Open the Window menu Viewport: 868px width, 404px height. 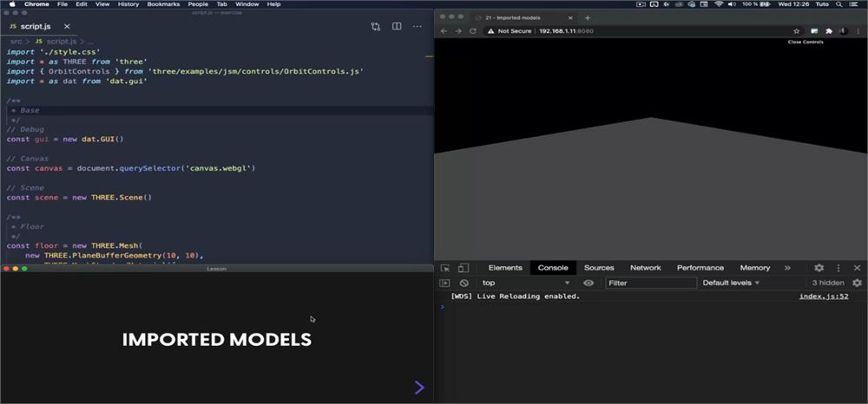tap(247, 3)
